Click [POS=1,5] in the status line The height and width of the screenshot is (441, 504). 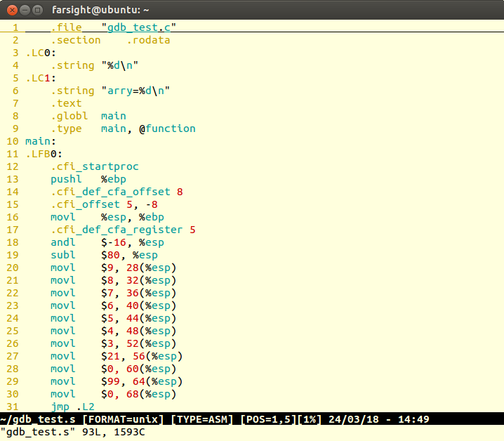[x=268, y=419]
